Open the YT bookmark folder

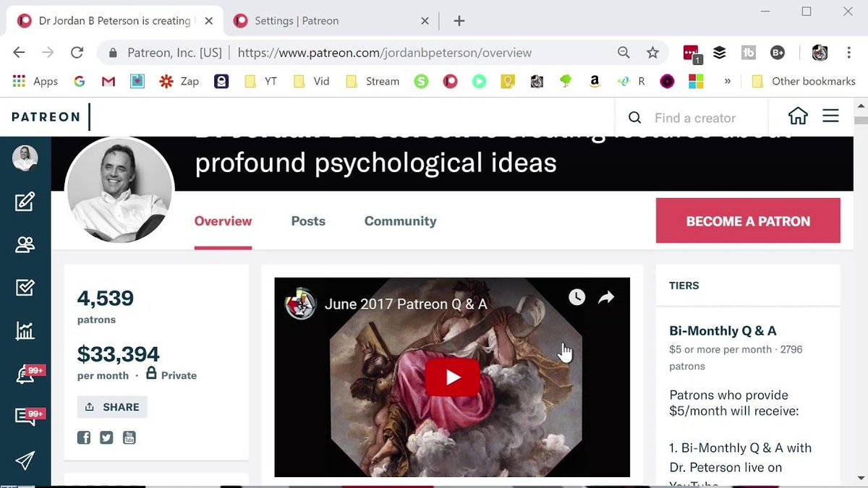(261, 81)
